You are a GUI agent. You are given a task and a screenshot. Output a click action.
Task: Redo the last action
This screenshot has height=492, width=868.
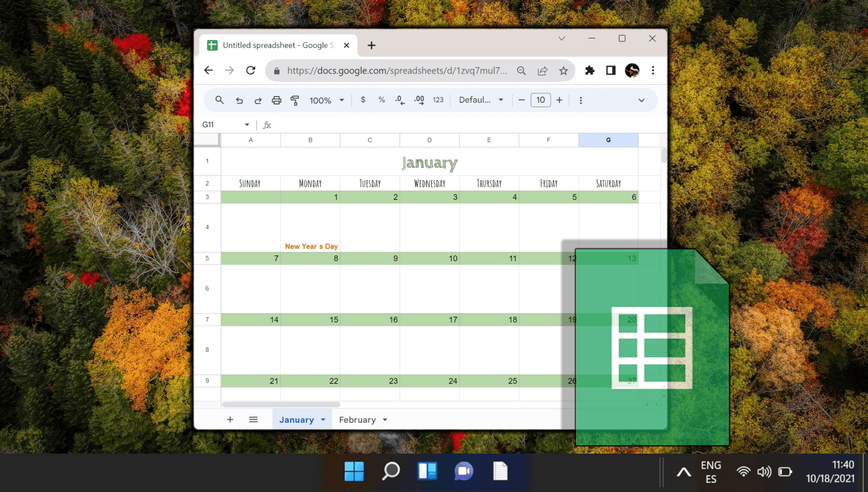click(x=258, y=100)
